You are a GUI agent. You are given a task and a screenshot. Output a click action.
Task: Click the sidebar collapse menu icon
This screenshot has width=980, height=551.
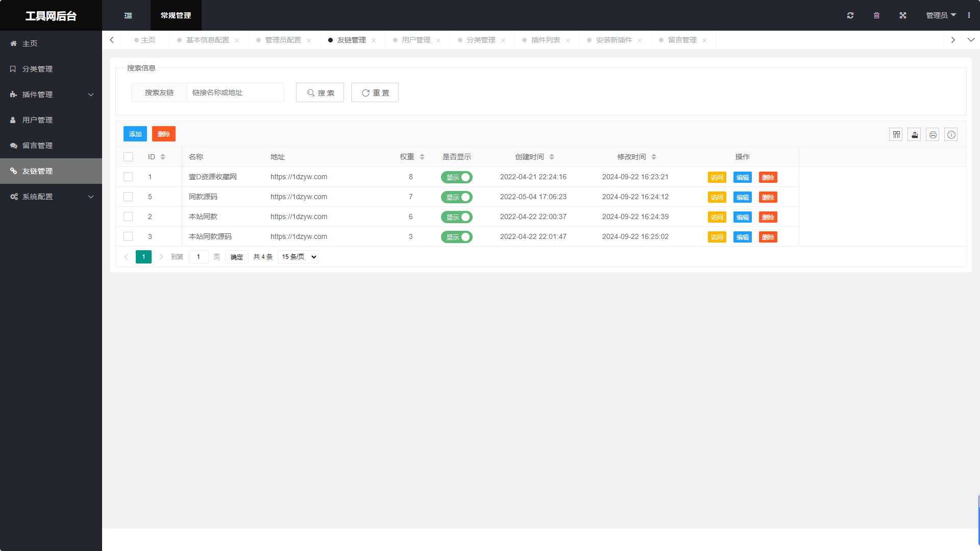pyautogui.click(x=128, y=15)
